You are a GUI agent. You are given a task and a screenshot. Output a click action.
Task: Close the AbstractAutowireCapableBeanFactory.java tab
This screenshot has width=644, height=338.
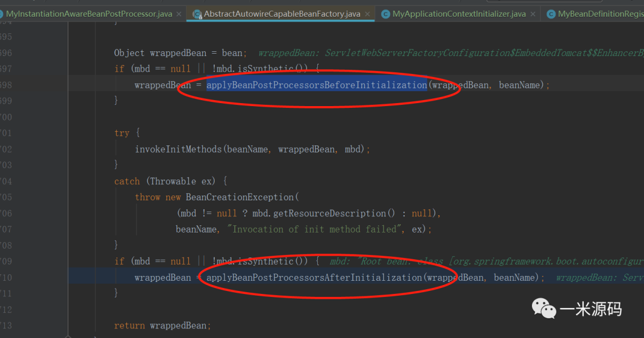[367, 14]
